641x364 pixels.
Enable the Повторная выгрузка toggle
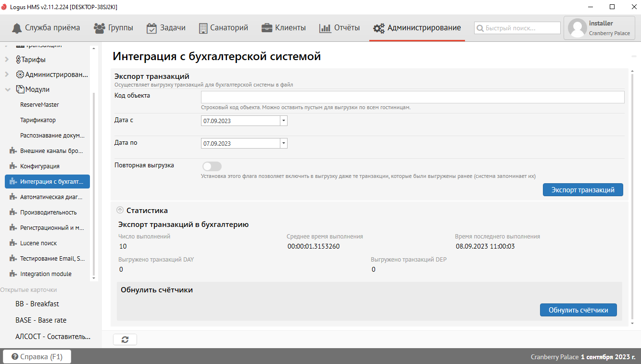coord(212,166)
